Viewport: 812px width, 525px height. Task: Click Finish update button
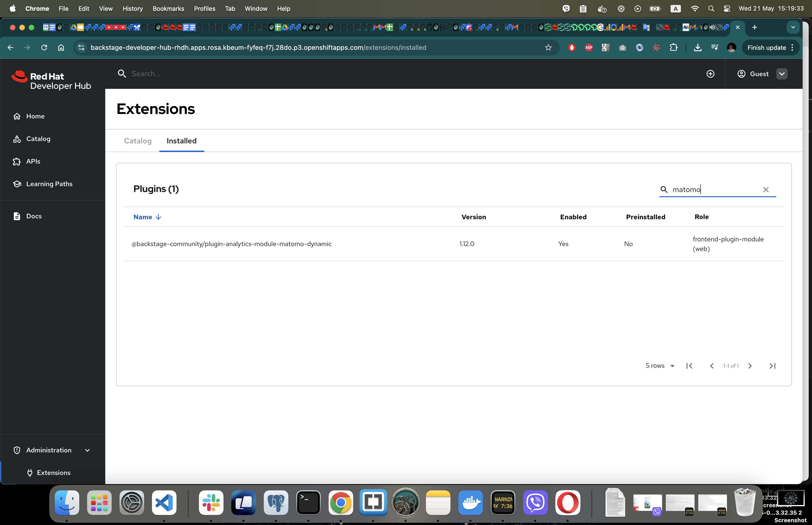coord(766,48)
